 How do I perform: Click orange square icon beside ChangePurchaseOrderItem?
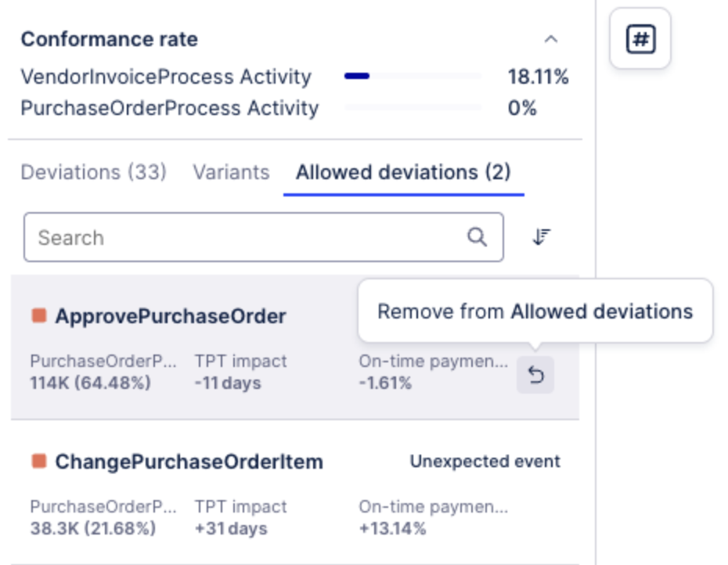38,461
